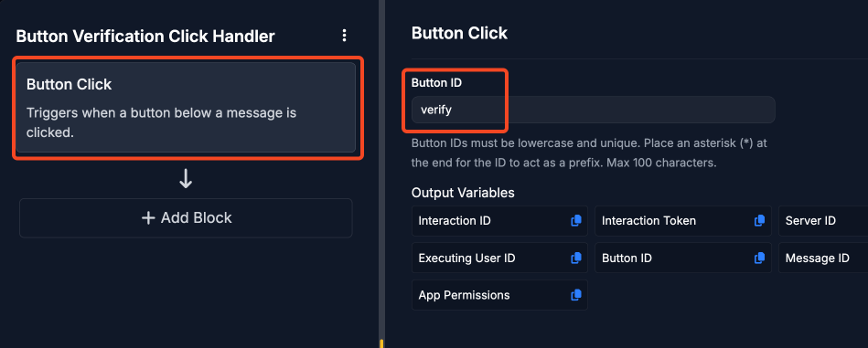Select the Server ID output variable

pos(823,221)
